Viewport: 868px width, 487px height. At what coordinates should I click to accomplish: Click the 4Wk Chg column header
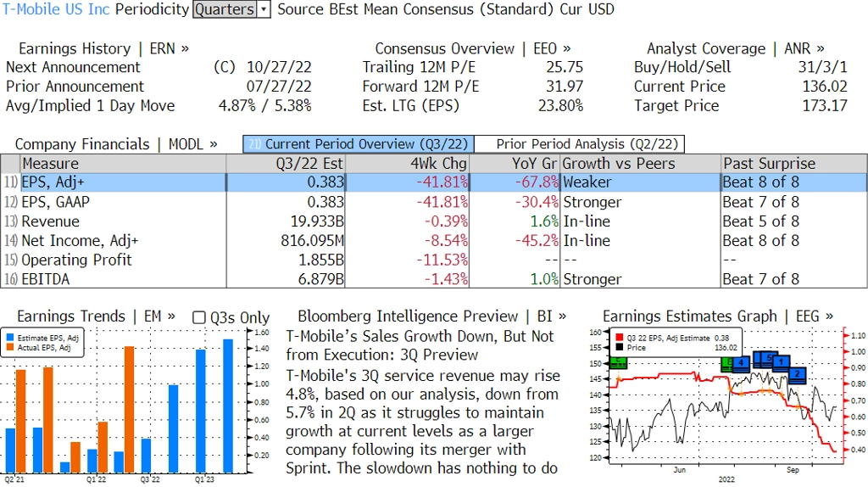(x=407, y=164)
